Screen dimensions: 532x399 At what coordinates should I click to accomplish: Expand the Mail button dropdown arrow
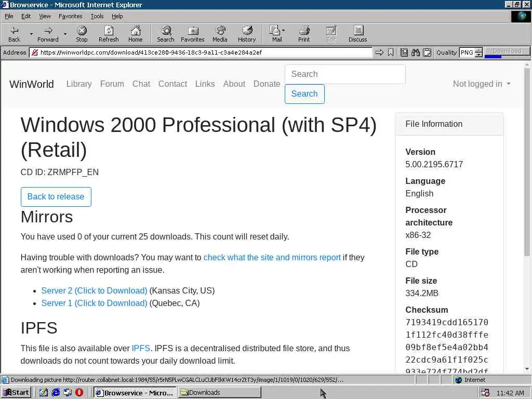[284, 31]
